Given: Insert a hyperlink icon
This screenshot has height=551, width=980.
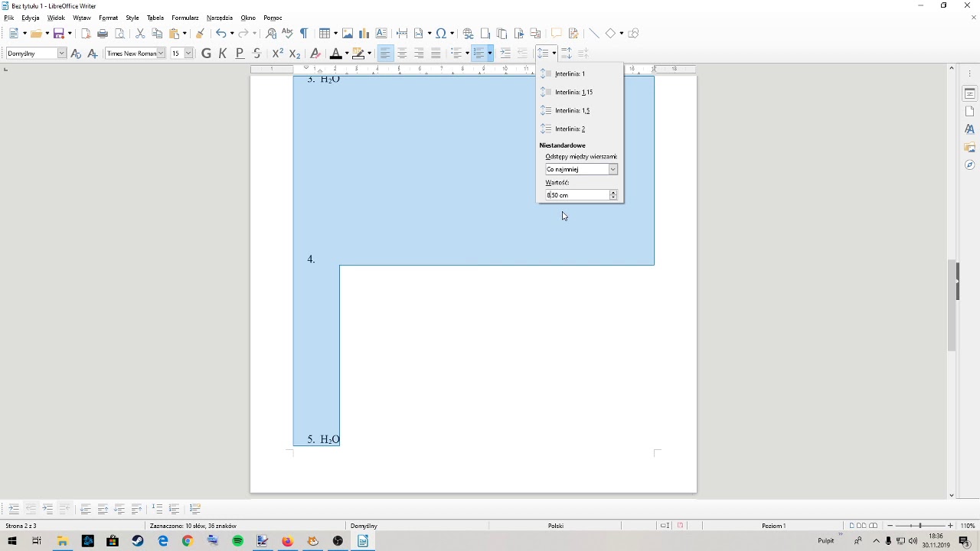Looking at the screenshot, I should coord(469,33).
